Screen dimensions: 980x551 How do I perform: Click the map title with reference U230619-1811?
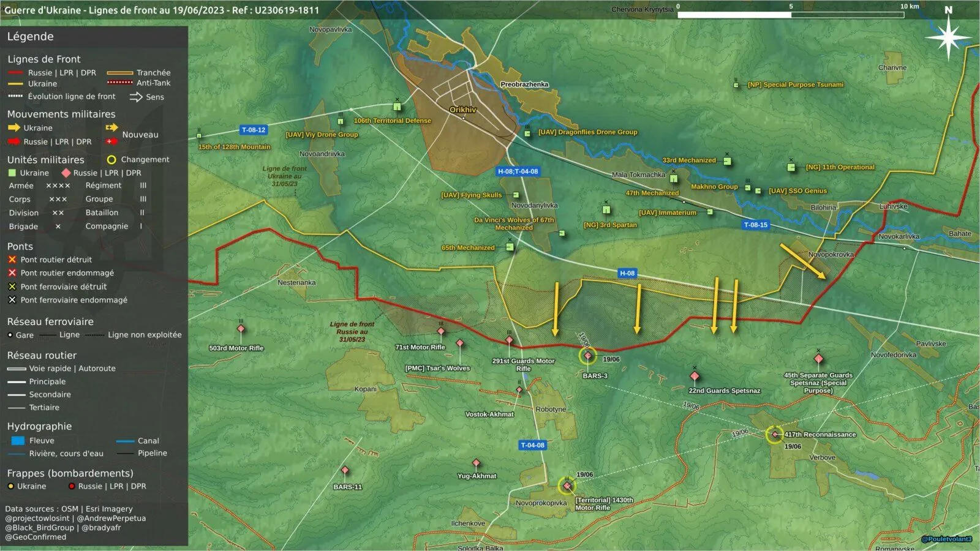pos(162,10)
